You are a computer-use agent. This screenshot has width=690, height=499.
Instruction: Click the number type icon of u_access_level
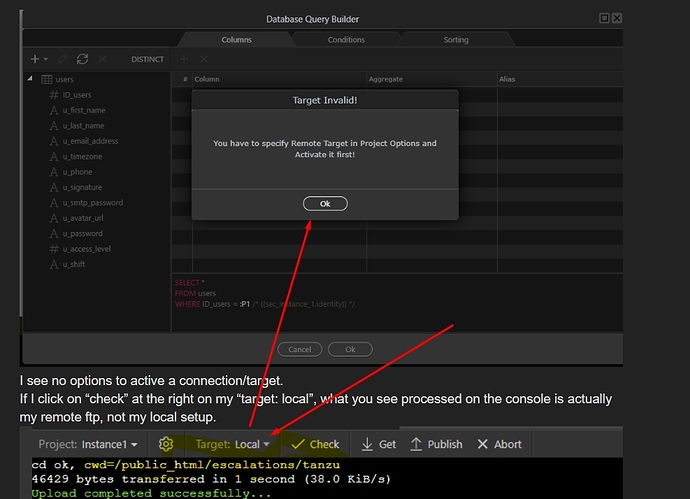(54, 249)
